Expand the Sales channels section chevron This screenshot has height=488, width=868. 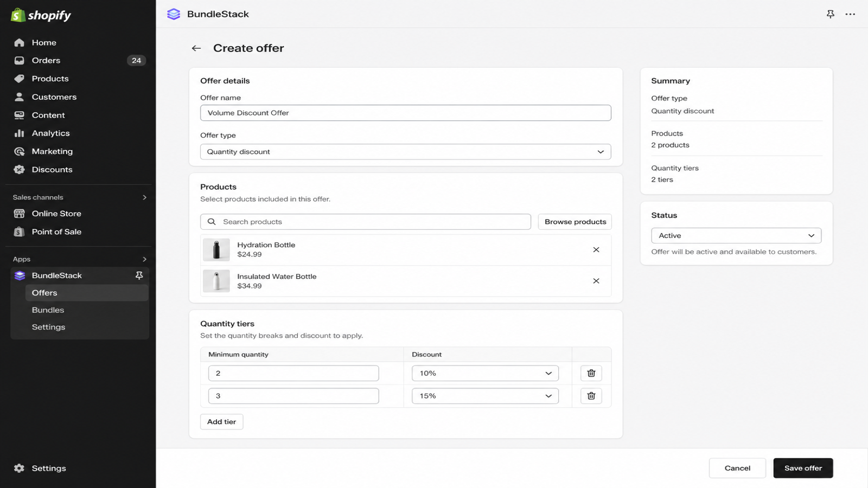(144, 197)
